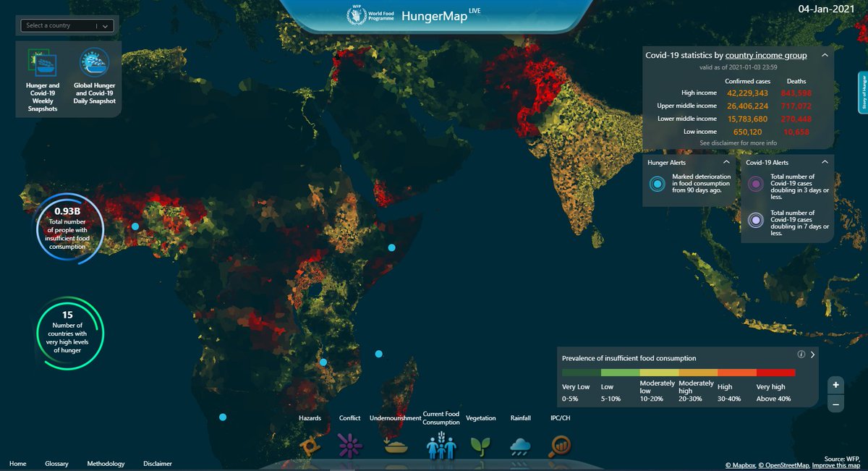Open Global Hunger and Covid-19 Daily Snapshot
The width and height of the screenshot is (868, 471).
(x=94, y=76)
